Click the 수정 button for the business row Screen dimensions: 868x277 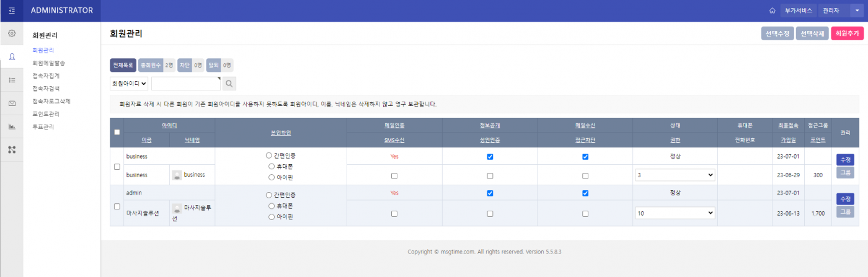click(844, 159)
